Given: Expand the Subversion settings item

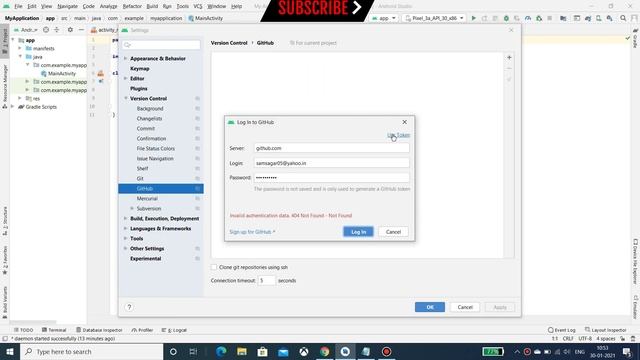Looking at the screenshot, I should 132,209.
